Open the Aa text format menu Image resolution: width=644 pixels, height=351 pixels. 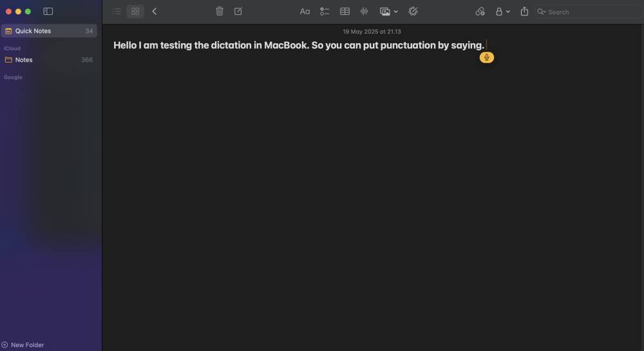pyautogui.click(x=305, y=12)
